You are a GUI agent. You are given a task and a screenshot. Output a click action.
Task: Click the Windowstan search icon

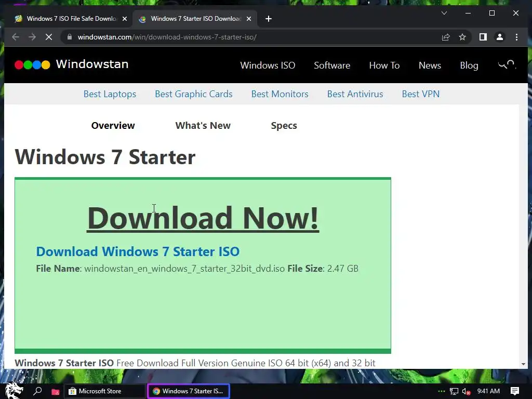[x=507, y=64]
